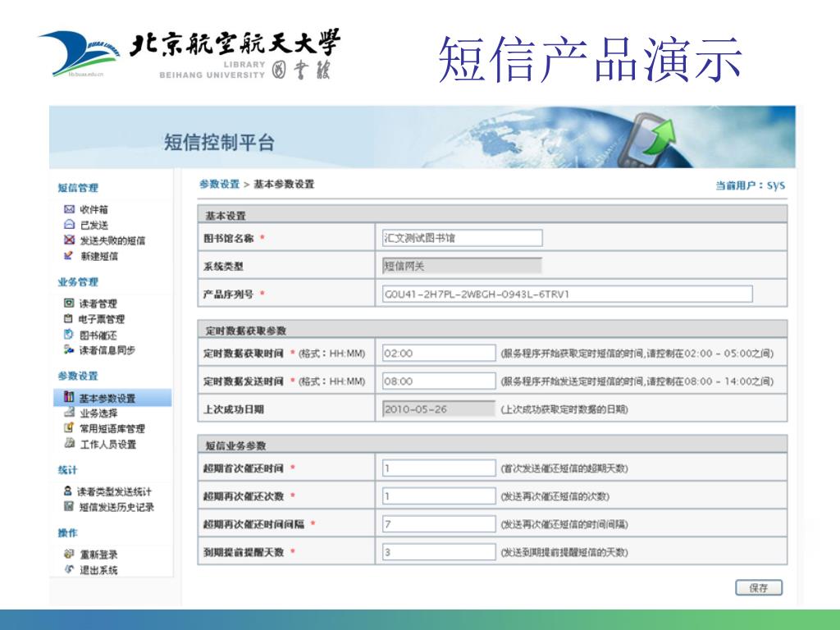Viewport: 840px width, 630px height.
Task: Click the 操作 sidebar heading
Action: (x=68, y=532)
